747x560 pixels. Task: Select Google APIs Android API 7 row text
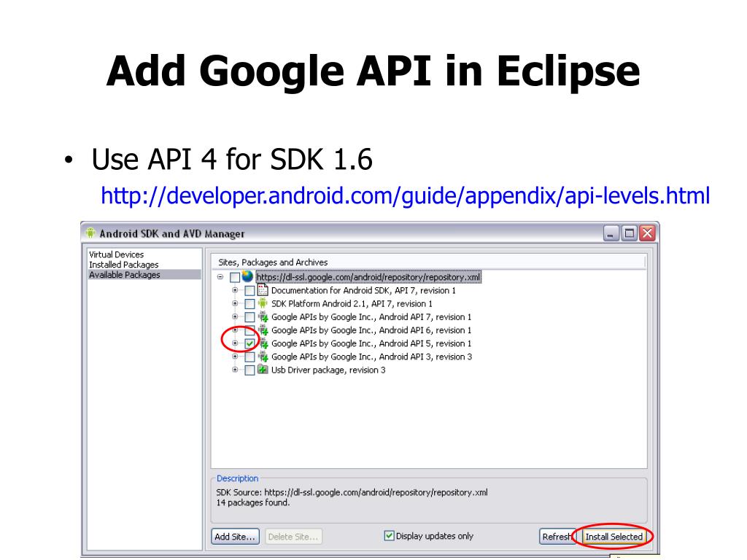pos(371,317)
